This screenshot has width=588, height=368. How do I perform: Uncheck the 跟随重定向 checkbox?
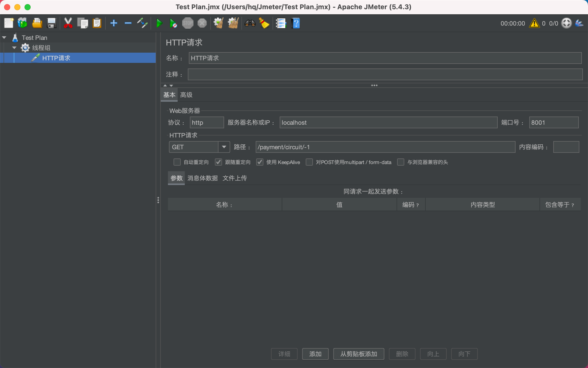(x=218, y=162)
